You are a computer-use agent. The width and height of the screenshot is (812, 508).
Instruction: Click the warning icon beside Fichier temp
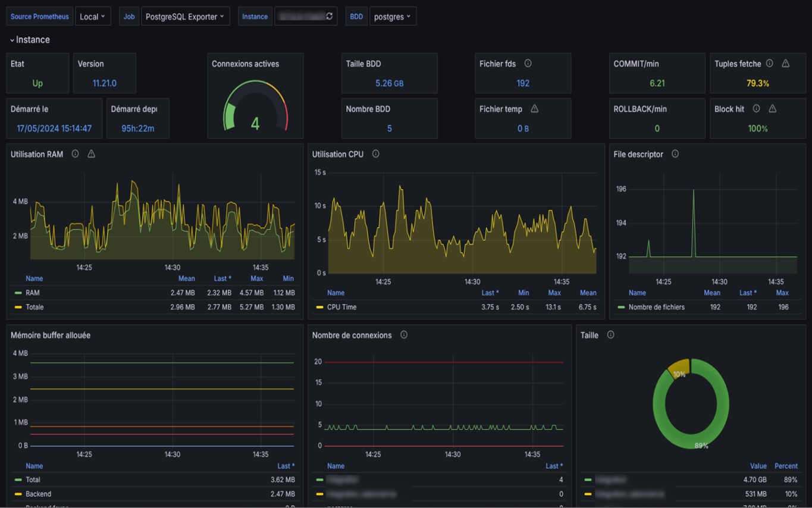click(x=534, y=109)
